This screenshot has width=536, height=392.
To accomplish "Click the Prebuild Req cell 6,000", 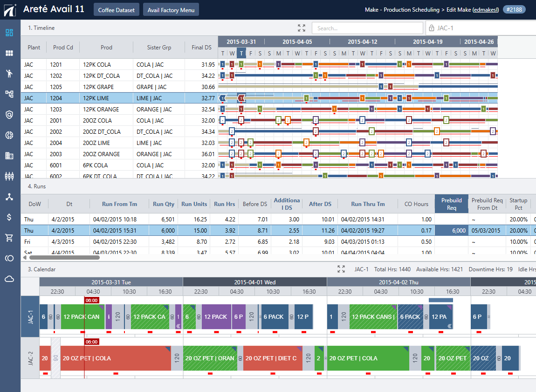I will pyautogui.click(x=451, y=231).
